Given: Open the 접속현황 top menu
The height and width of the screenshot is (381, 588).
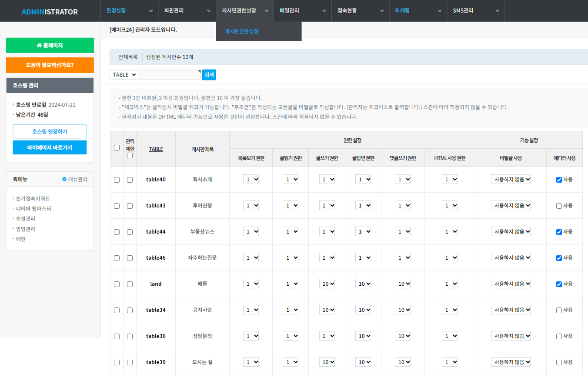Looking at the screenshot, I should (x=361, y=10).
